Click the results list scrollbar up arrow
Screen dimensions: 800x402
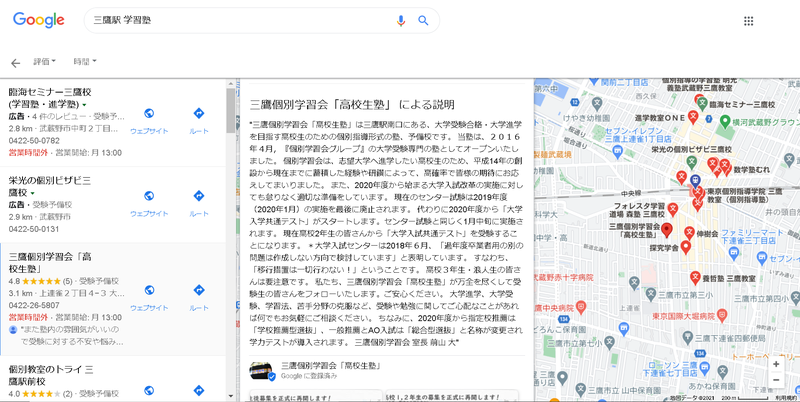click(231, 83)
